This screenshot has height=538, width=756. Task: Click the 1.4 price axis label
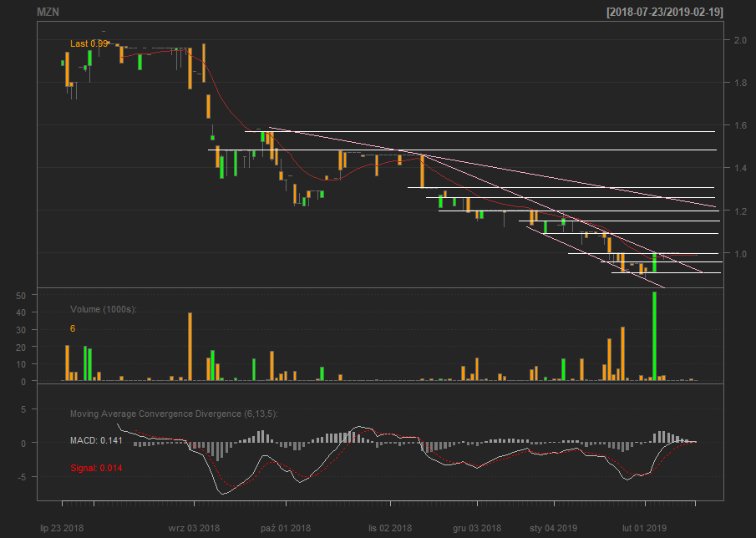[x=740, y=168]
